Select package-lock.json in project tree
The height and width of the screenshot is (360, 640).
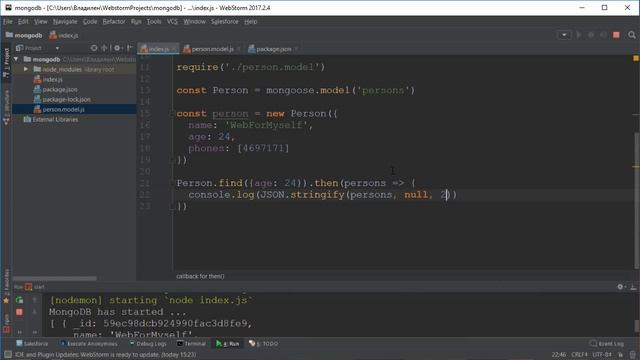[62, 100]
